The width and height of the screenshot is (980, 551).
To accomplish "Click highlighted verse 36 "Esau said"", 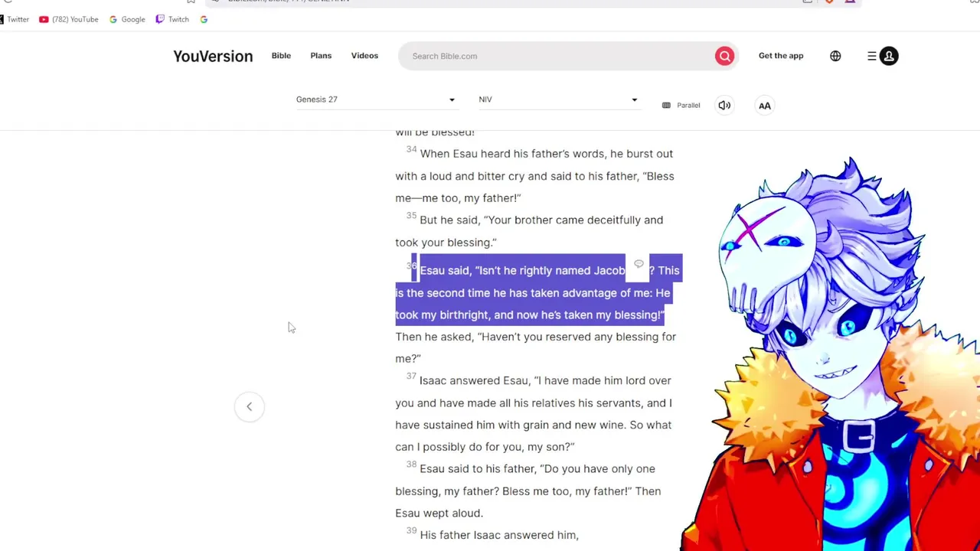I will click(x=445, y=271).
